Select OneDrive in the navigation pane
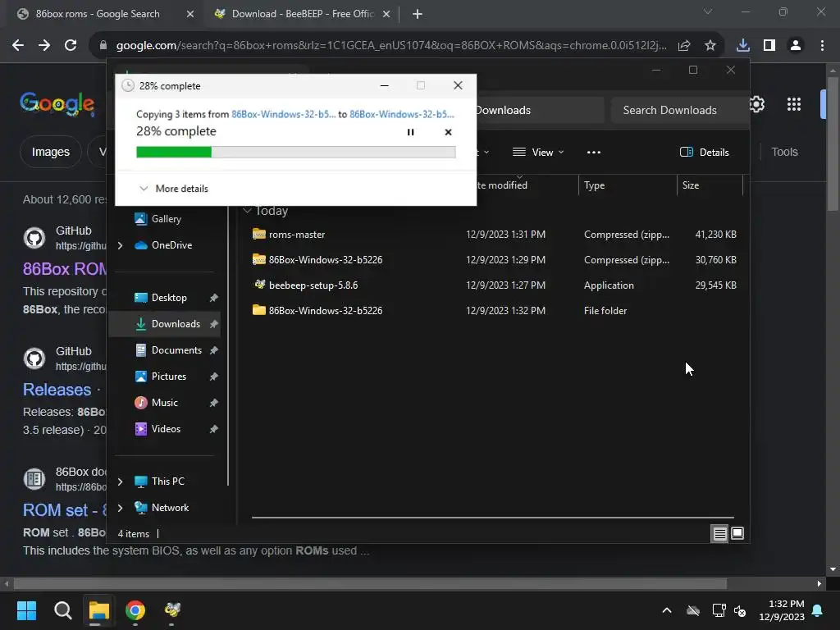Screen dimensions: 840x630 (x=171, y=244)
